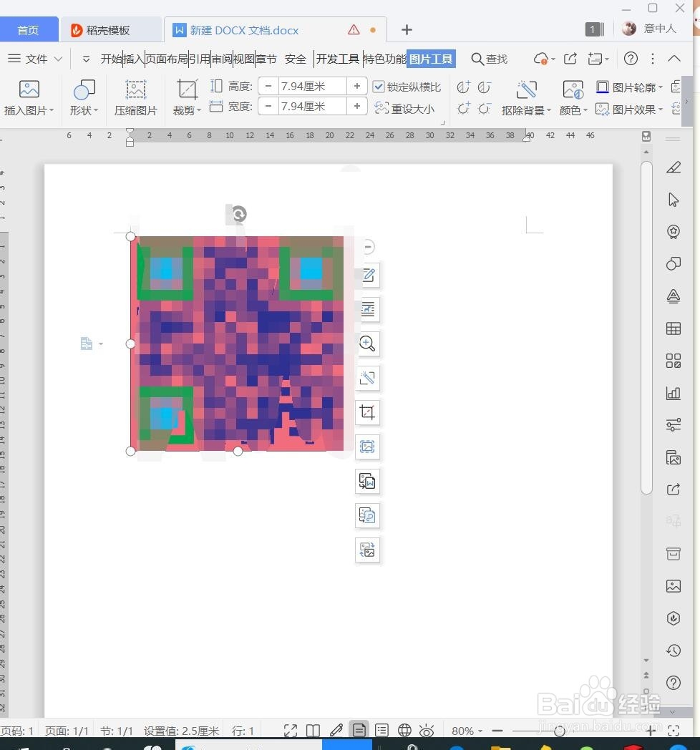Select the sidebar arrow selection tool
The width and height of the screenshot is (700, 750).
(x=674, y=200)
